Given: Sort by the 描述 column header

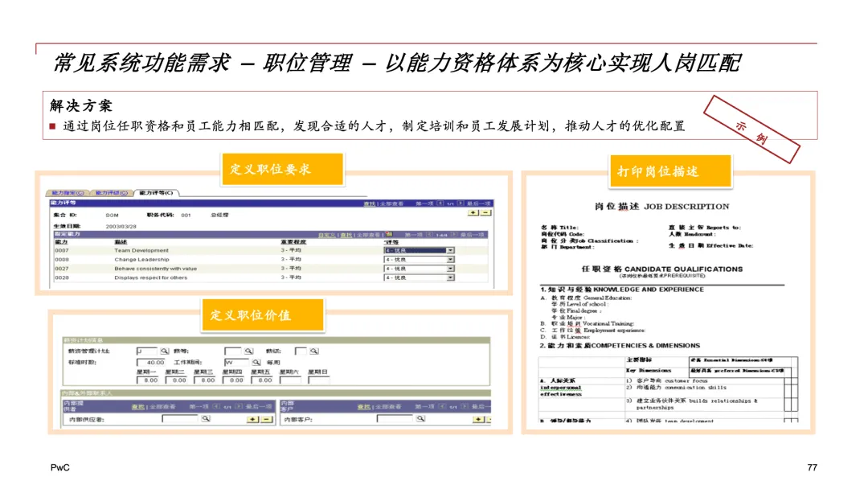Looking at the screenshot, I should point(121,242).
